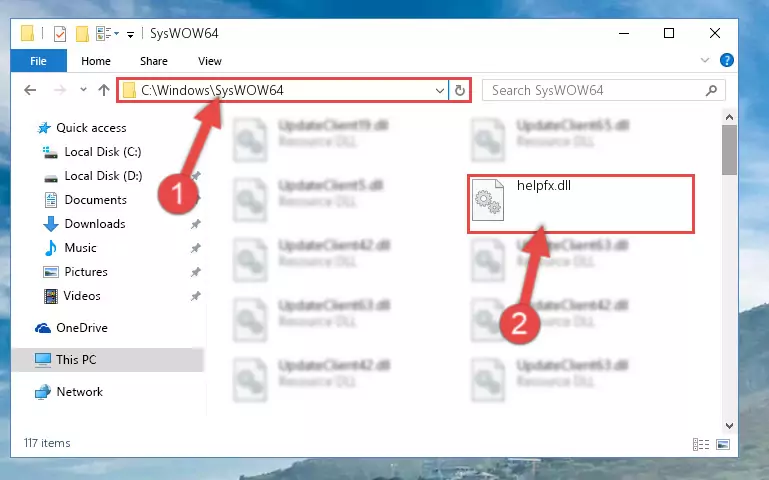Click the search magnifier icon
769x480 pixels.
pos(711,91)
